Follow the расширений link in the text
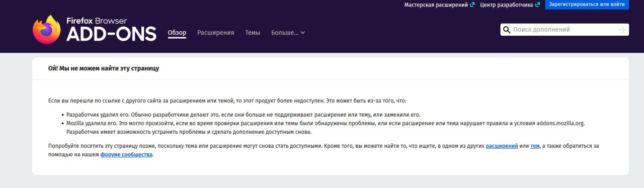Screen dimensions: 644x188 click(502, 146)
